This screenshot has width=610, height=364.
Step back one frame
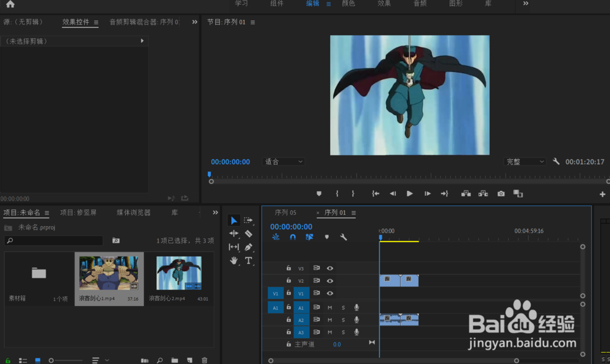click(392, 194)
